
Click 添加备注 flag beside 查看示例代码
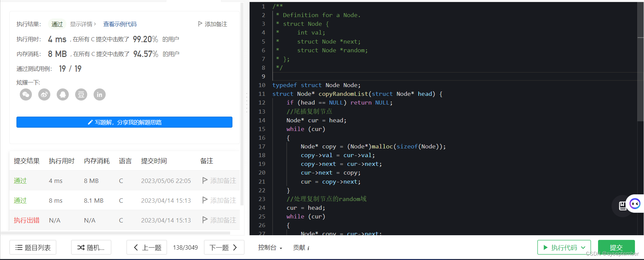tap(213, 24)
